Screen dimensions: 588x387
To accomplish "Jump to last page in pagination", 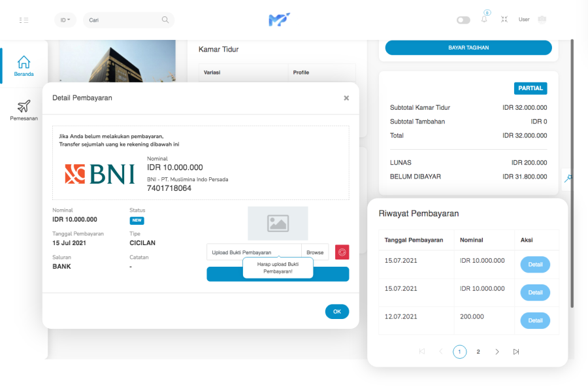I will tap(516, 352).
